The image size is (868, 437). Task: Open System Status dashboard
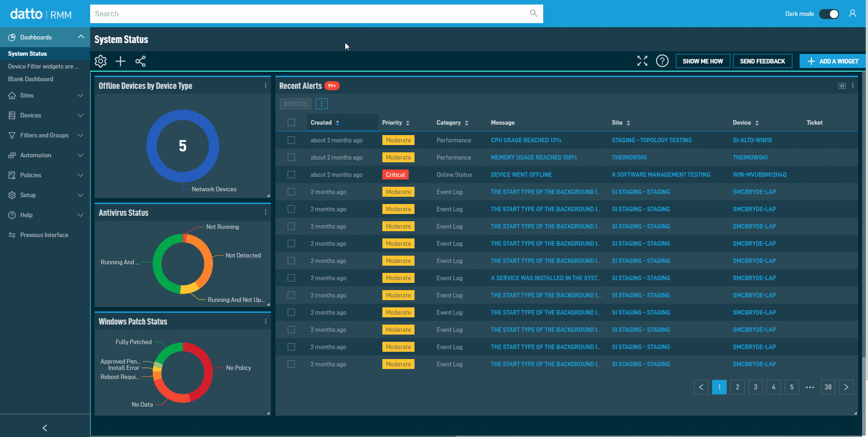45,53
